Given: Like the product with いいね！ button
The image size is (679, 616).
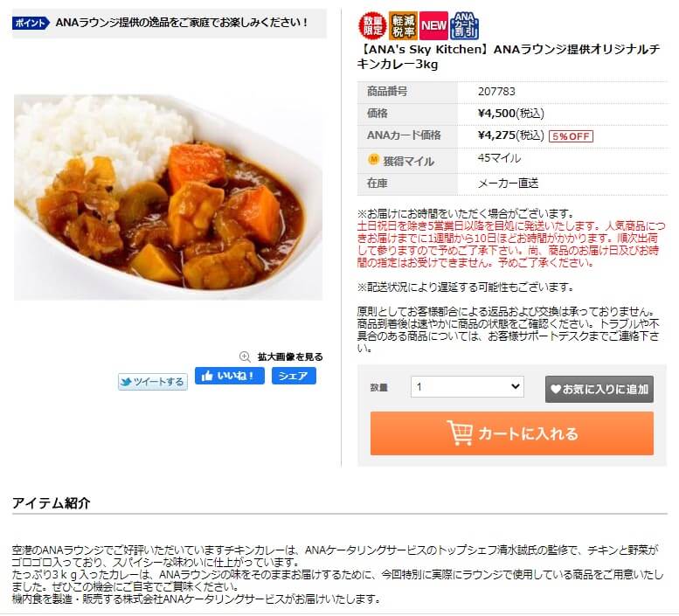Looking at the screenshot, I should coord(230,376).
